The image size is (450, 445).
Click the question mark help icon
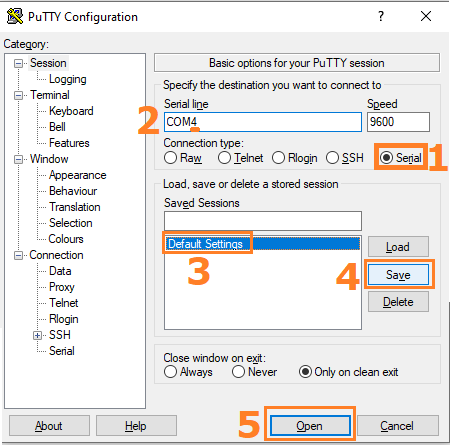click(x=381, y=16)
